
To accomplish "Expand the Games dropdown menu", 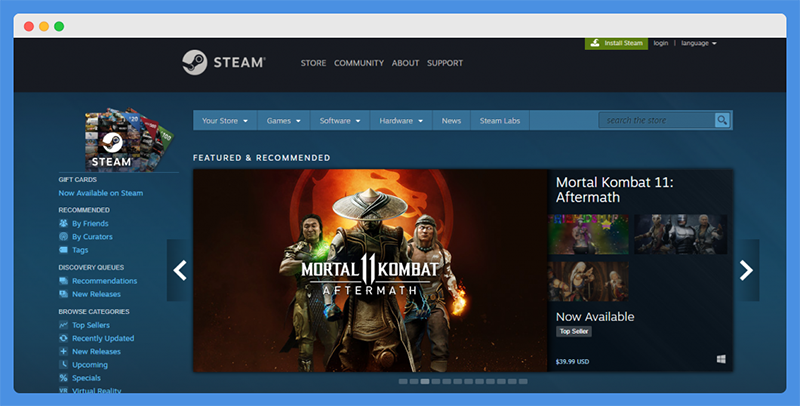I will coord(284,121).
